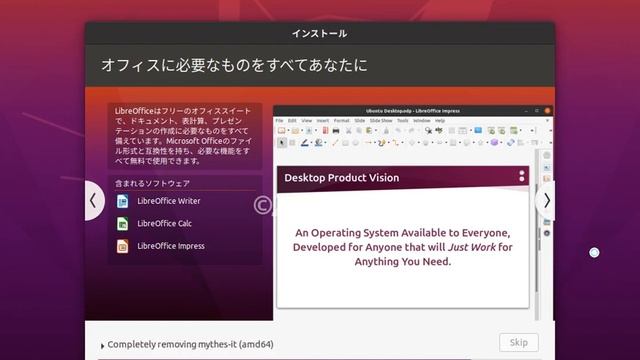Go to the previous installer slide

tap(93, 200)
